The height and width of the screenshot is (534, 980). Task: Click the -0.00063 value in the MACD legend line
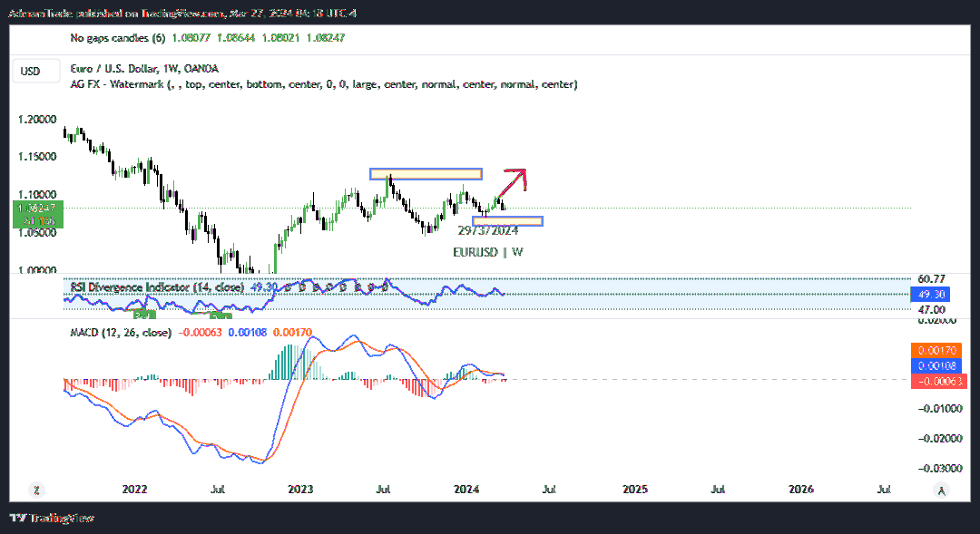click(200, 332)
